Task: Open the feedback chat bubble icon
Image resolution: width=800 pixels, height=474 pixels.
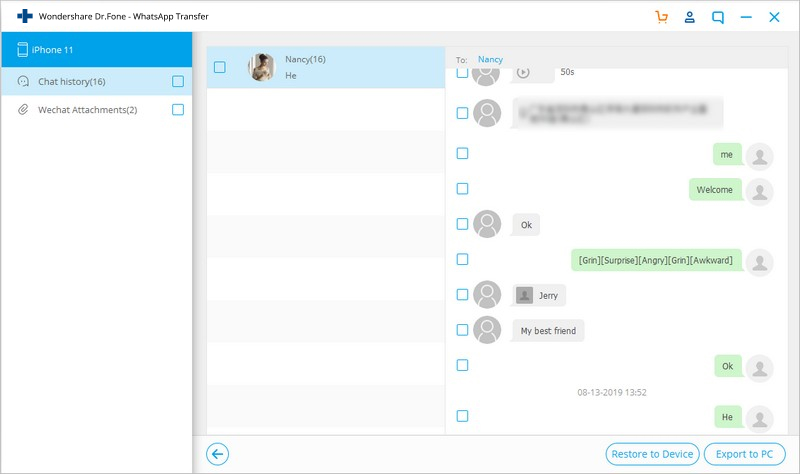Action: tap(718, 17)
